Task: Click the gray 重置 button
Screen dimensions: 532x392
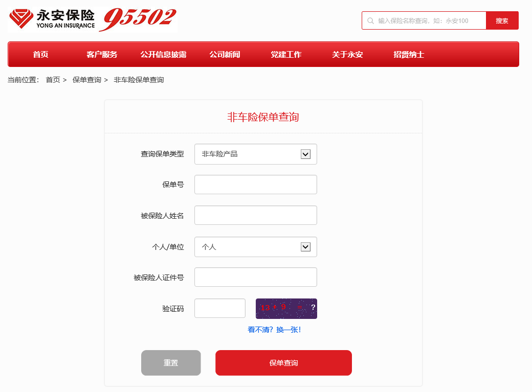Action: click(x=171, y=363)
